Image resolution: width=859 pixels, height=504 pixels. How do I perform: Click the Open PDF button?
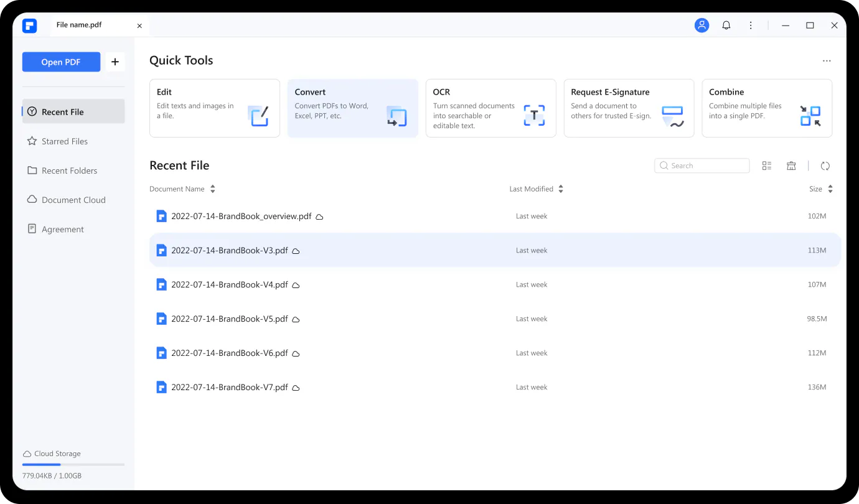click(x=61, y=62)
